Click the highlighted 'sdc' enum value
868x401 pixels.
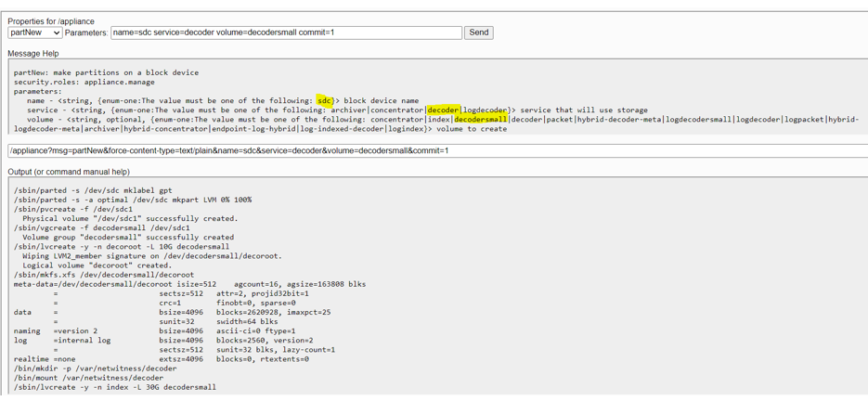pos(324,100)
